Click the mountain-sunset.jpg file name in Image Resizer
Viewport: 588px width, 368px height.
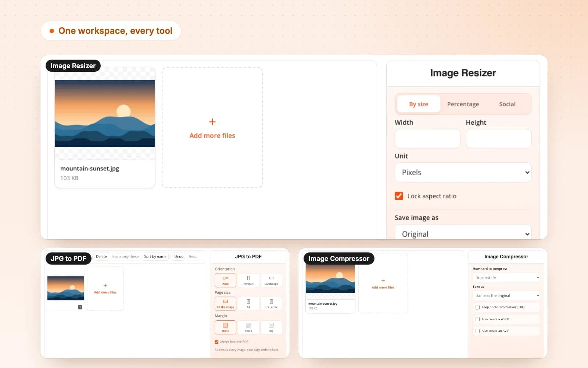coord(90,169)
